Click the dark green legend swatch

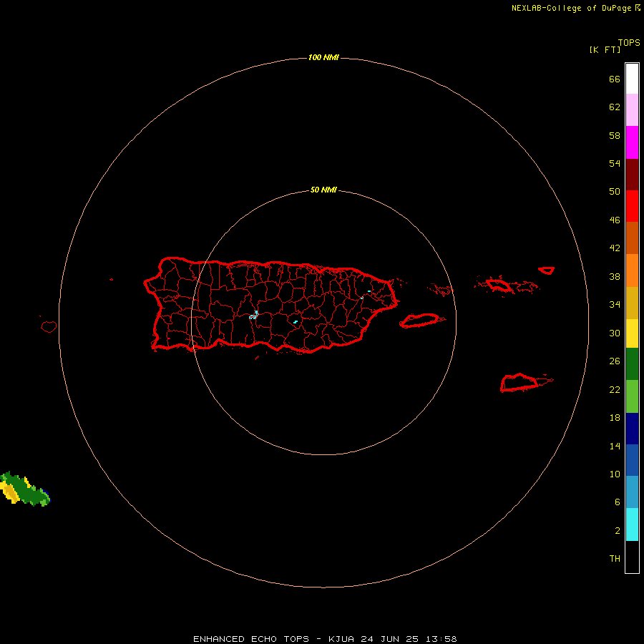632,364
